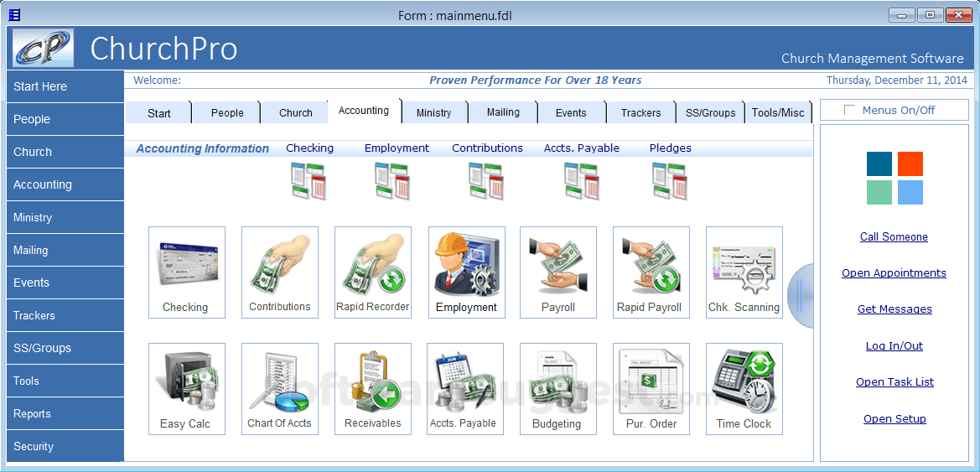The image size is (980, 472).
Task: Switch to the Start tab
Action: tap(159, 113)
